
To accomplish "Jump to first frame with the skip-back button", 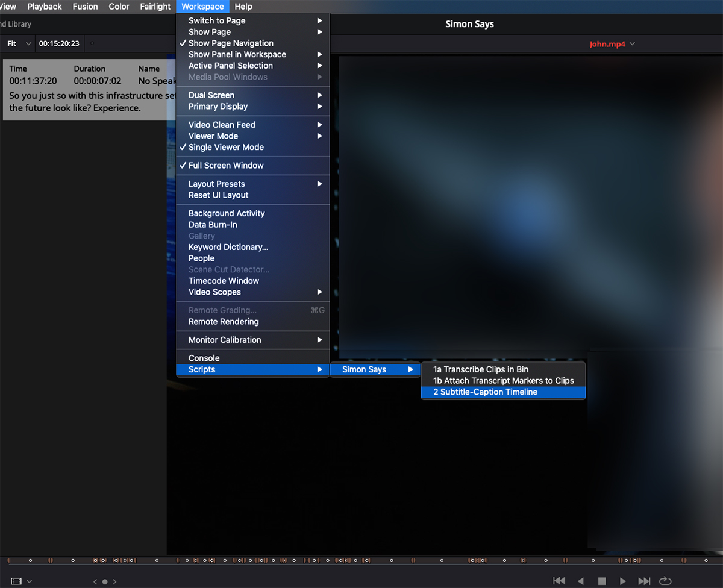I will (x=559, y=581).
